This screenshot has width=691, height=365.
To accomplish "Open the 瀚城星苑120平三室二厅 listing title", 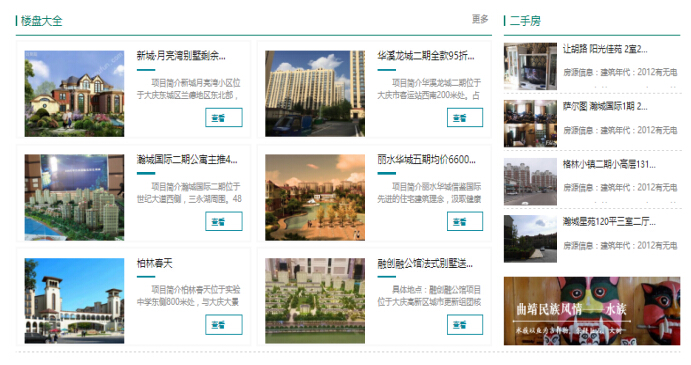I will tap(609, 222).
